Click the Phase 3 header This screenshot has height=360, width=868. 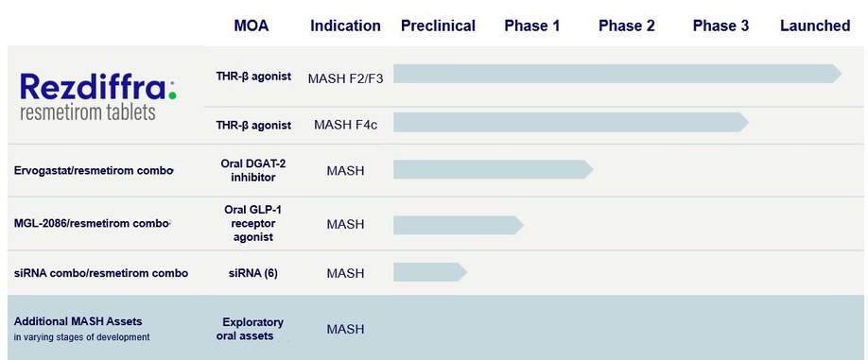coord(720,26)
